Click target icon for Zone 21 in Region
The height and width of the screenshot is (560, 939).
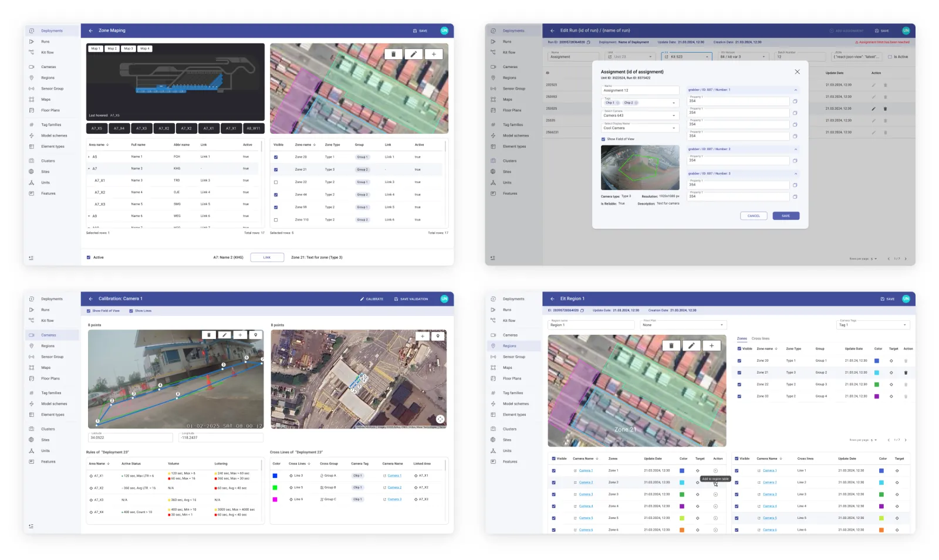pyautogui.click(x=891, y=372)
